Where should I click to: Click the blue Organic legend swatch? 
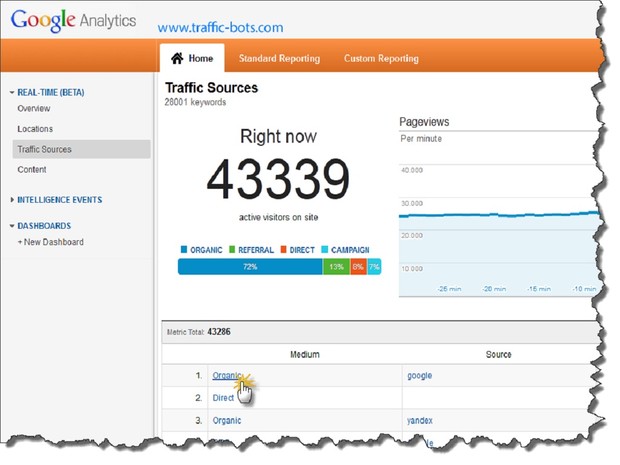[184, 250]
